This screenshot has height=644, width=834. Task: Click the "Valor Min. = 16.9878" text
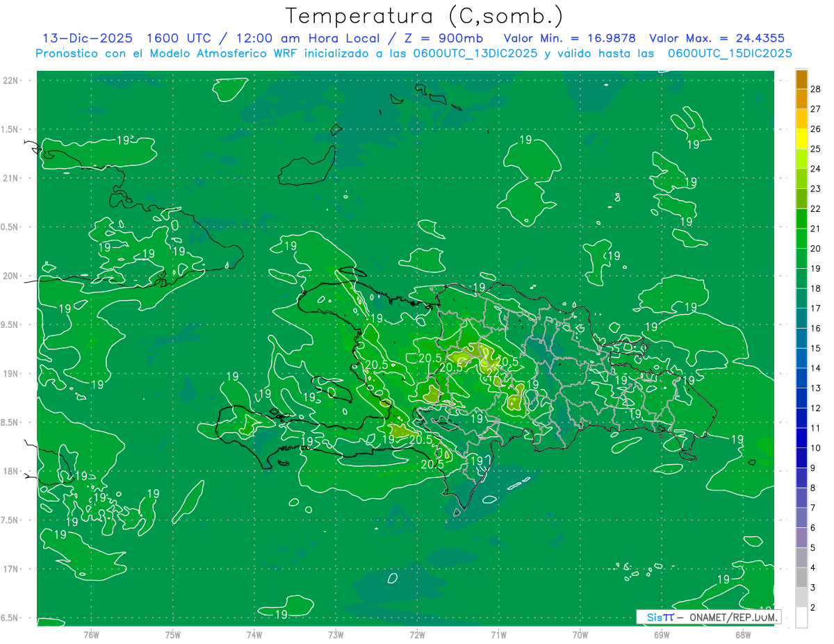(569, 38)
